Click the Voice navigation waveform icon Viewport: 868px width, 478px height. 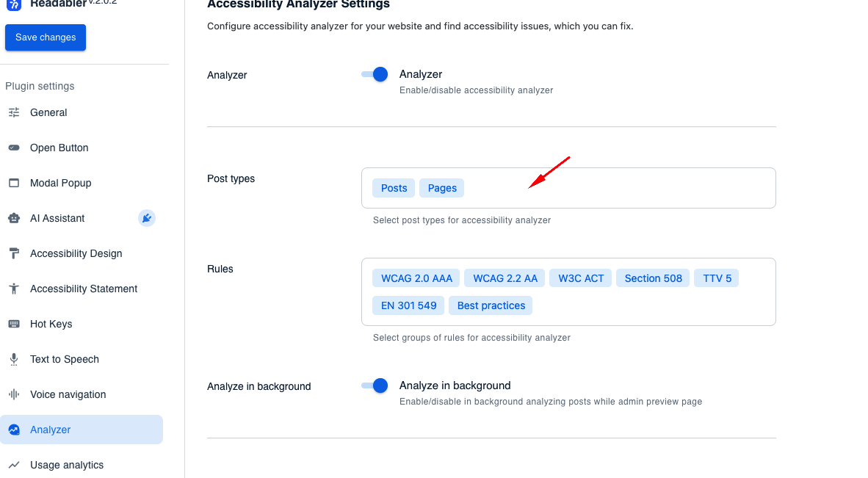point(14,394)
